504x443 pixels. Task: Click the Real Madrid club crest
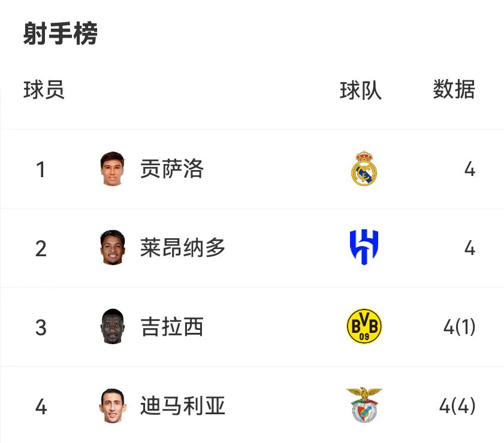(x=364, y=169)
